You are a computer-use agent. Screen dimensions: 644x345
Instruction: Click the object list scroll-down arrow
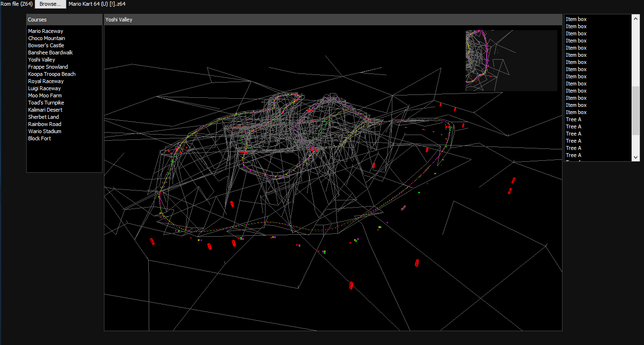(x=635, y=157)
